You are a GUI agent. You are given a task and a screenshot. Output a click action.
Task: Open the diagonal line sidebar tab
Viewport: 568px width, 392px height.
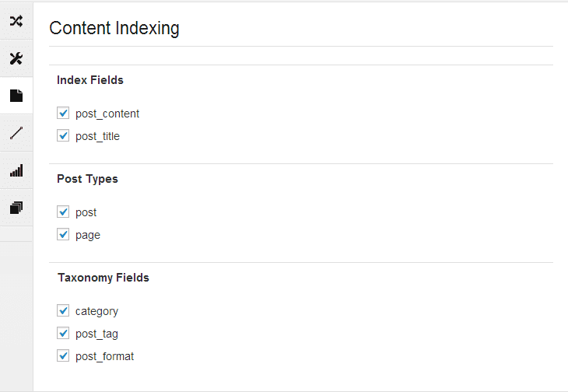(x=16, y=133)
